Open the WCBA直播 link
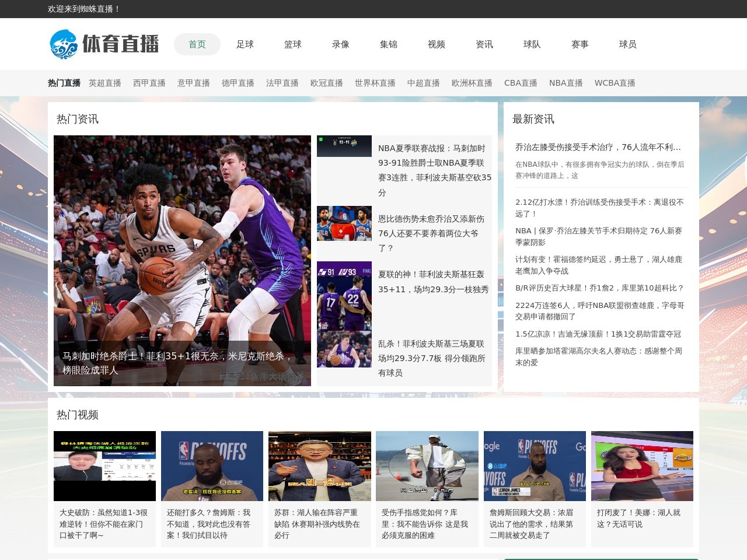 coord(615,83)
